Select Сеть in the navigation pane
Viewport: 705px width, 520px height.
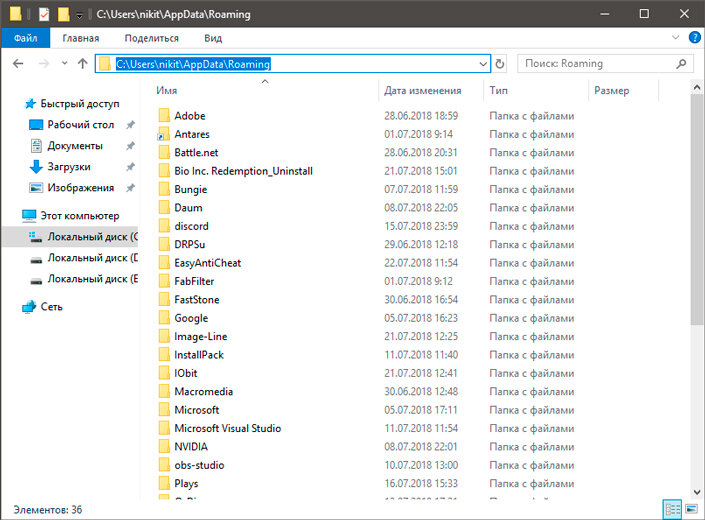(51, 307)
